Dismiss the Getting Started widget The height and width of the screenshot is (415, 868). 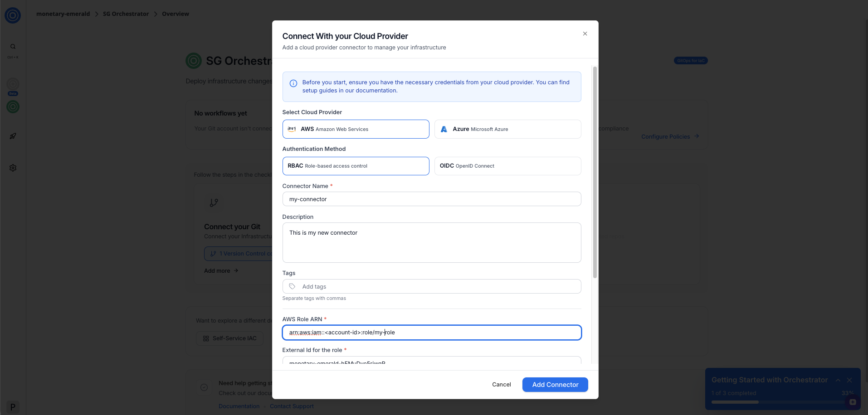[849, 380]
